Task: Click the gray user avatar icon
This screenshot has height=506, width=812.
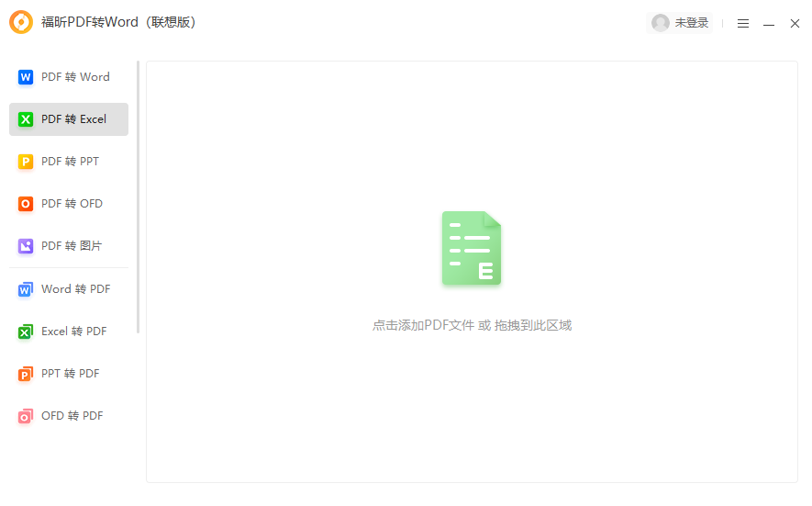Action: pos(661,23)
